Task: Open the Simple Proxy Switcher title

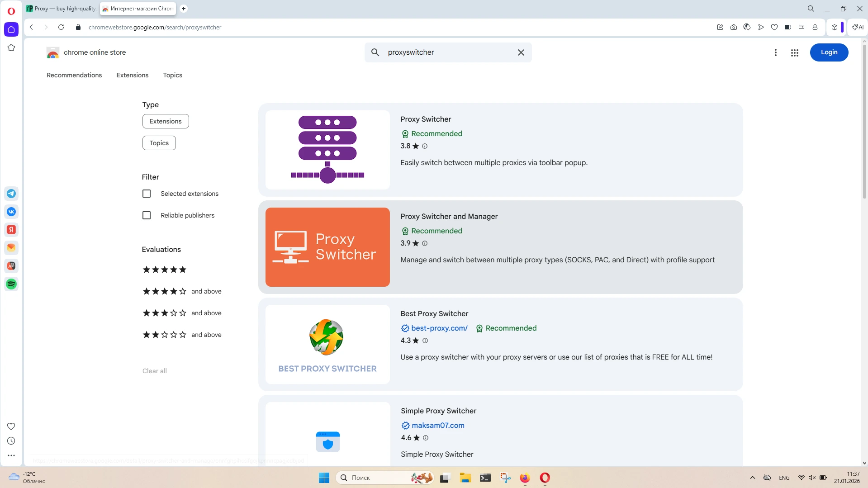Action: coord(438,411)
